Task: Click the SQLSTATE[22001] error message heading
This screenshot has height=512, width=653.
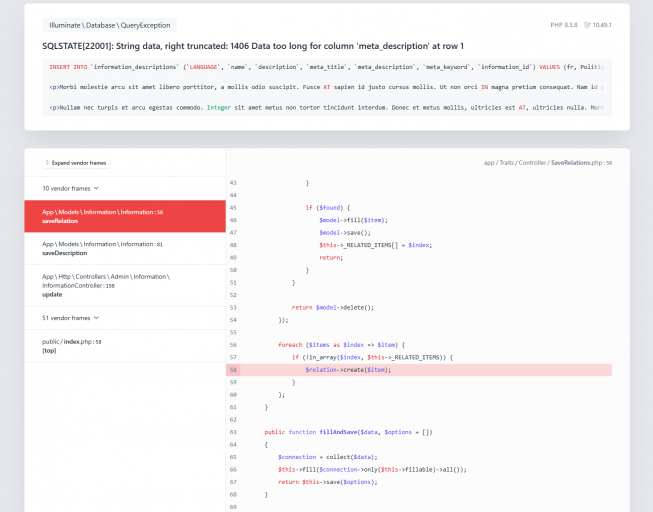Action: tap(253, 46)
